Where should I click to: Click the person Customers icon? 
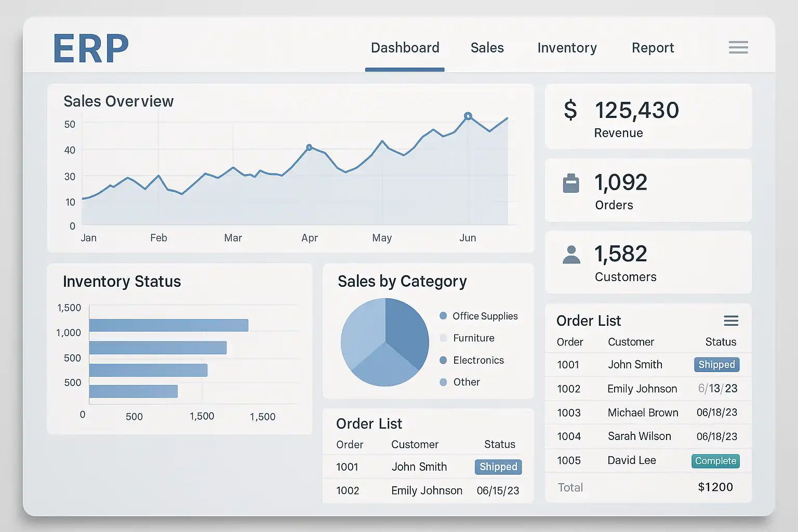click(571, 255)
